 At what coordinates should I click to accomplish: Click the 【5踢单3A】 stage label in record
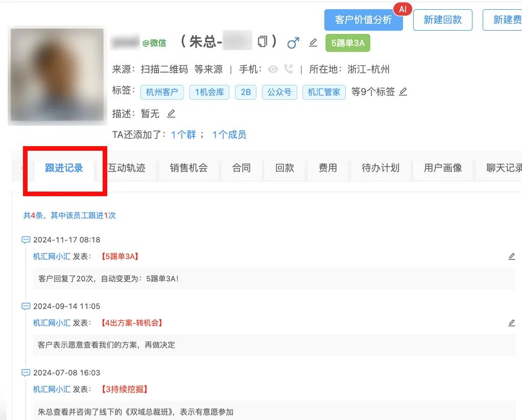[x=120, y=256]
